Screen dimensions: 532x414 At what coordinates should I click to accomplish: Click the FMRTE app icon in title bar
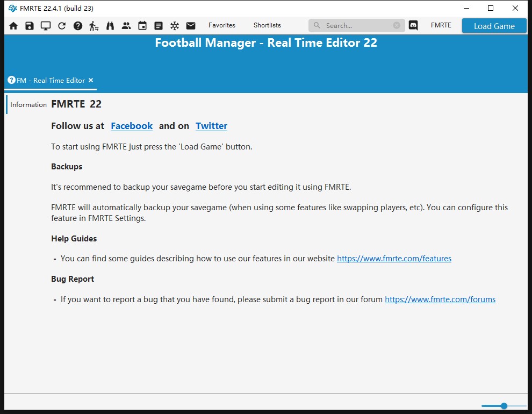tap(12, 8)
